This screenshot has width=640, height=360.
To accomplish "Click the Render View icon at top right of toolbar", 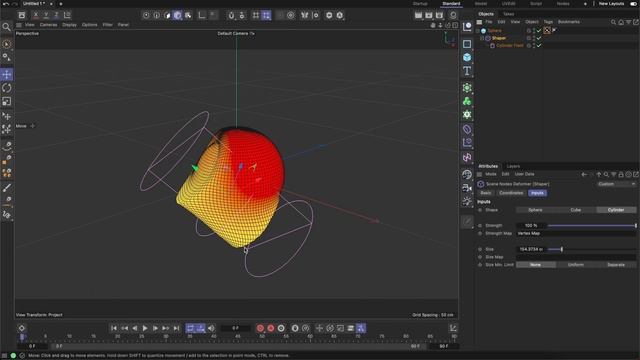I will [x=418, y=15].
